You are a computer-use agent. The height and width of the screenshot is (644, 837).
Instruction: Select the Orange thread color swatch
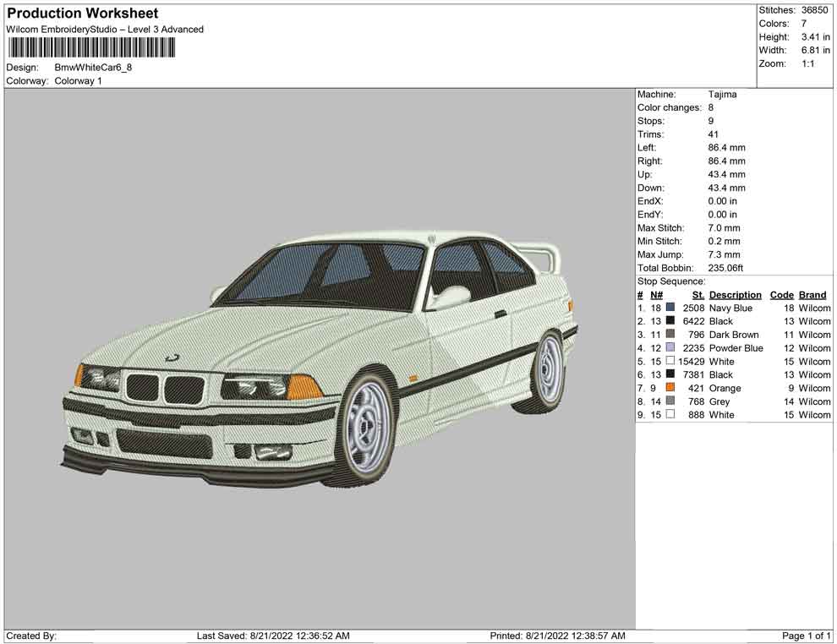point(670,389)
